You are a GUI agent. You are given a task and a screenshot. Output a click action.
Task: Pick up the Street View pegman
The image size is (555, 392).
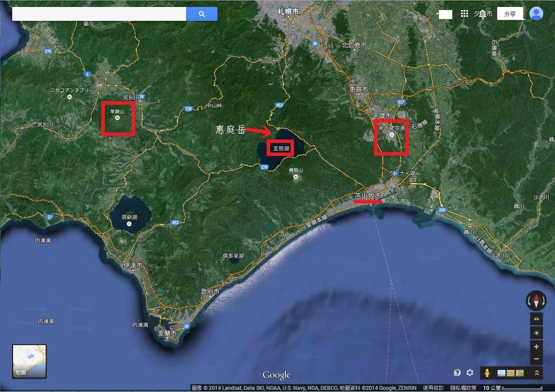point(487,373)
